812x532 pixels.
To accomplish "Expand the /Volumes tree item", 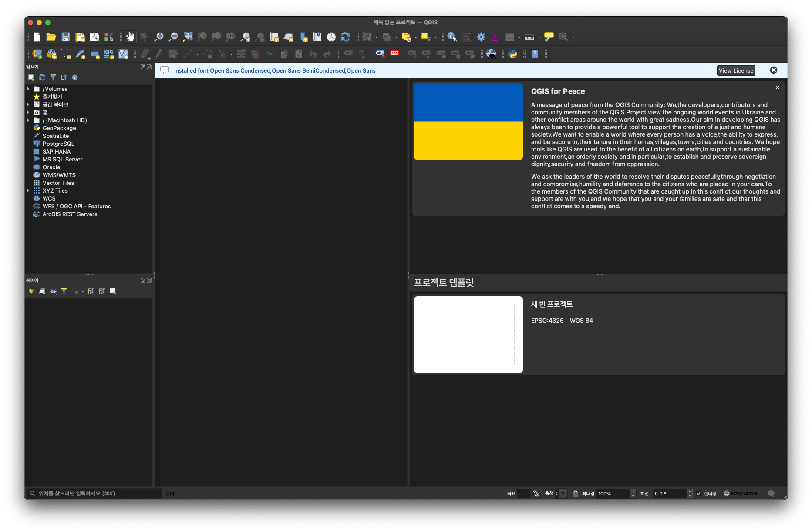I will (28, 89).
